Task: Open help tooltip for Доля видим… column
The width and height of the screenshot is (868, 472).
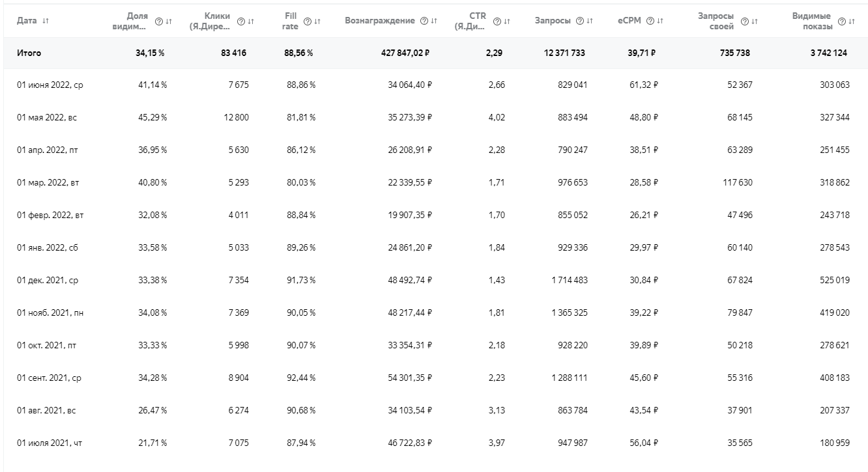Action: click(x=159, y=21)
